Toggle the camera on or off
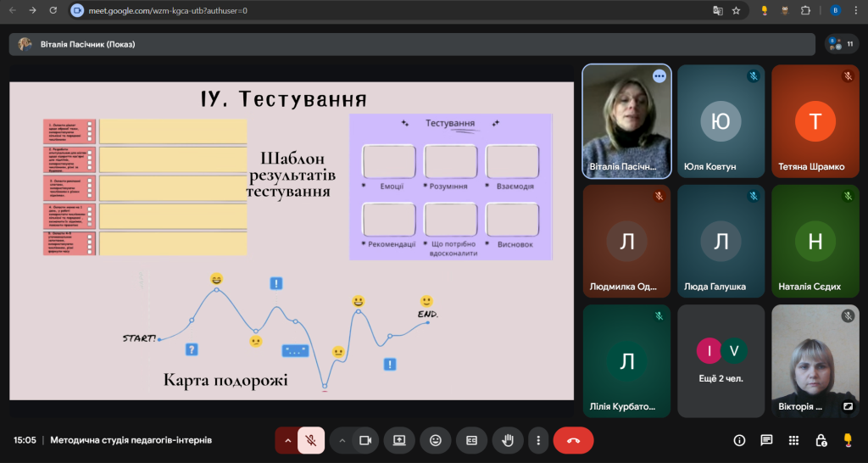Viewport: 868px width, 463px height. [x=365, y=440]
